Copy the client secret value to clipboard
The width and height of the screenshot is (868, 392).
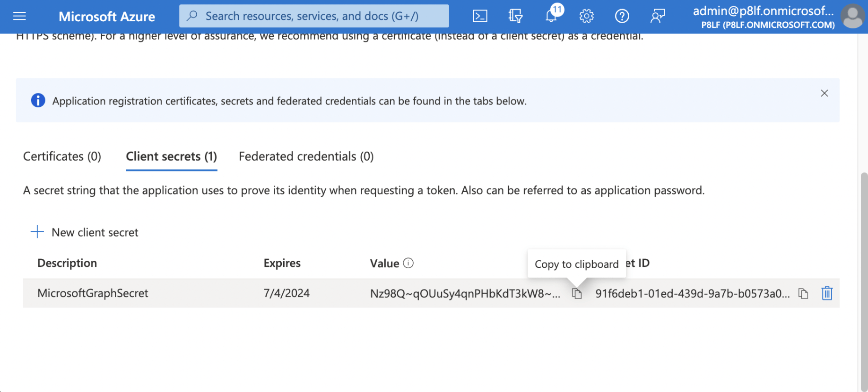[577, 293]
